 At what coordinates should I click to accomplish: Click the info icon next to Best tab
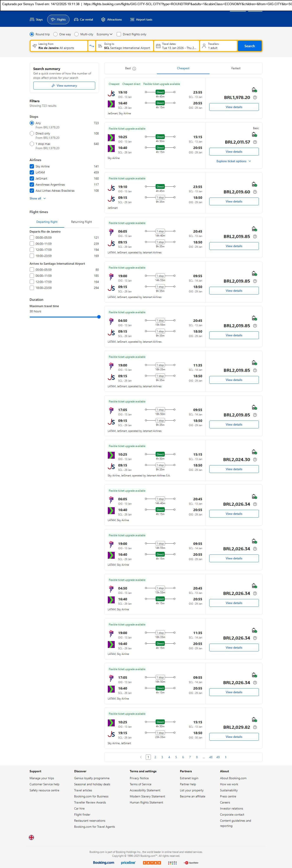134,69
